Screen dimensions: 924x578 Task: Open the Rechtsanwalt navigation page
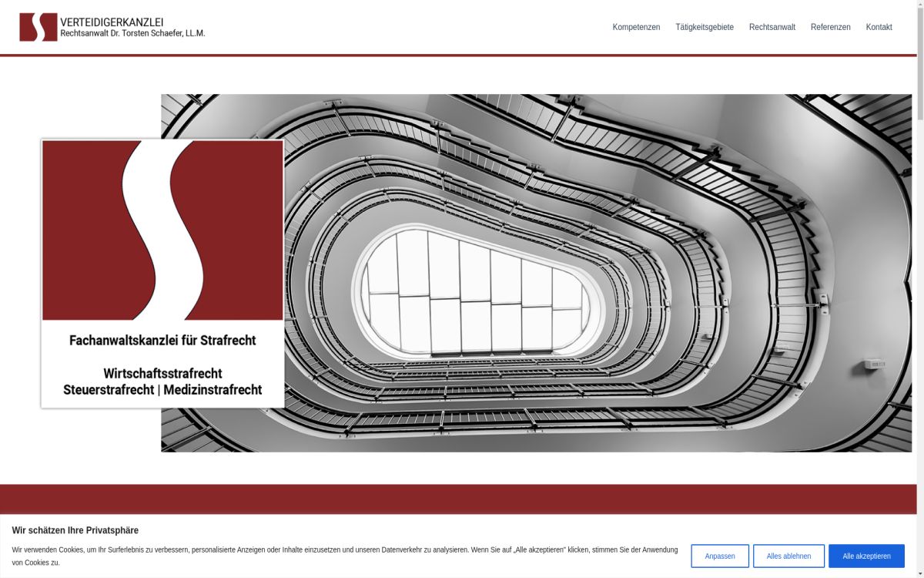click(772, 27)
